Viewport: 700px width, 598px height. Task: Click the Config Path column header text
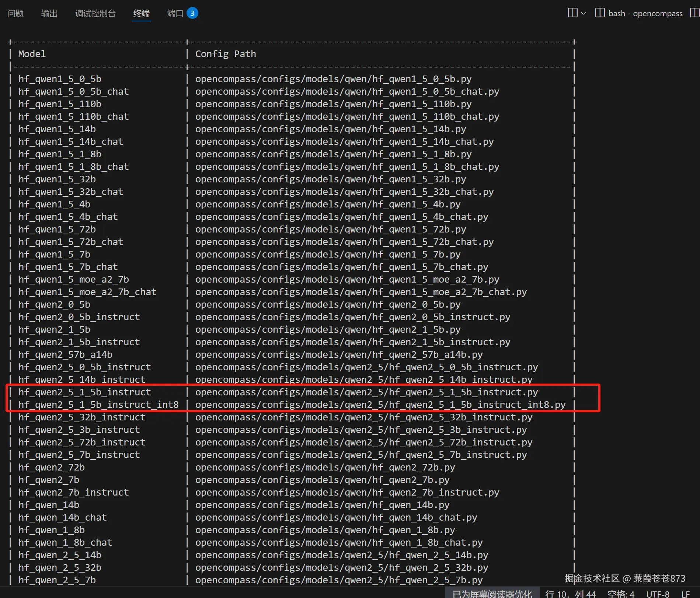pos(226,54)
